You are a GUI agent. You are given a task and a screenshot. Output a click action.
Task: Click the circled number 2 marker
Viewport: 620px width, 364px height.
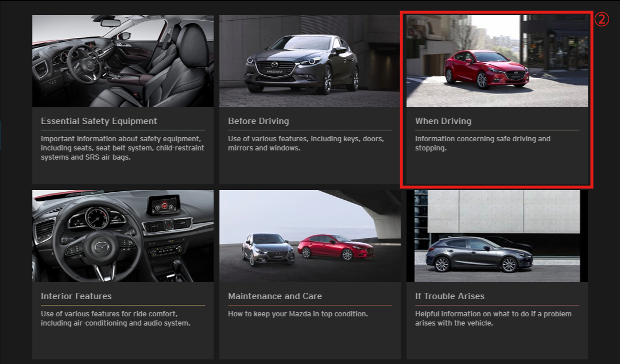coord(600,19)
